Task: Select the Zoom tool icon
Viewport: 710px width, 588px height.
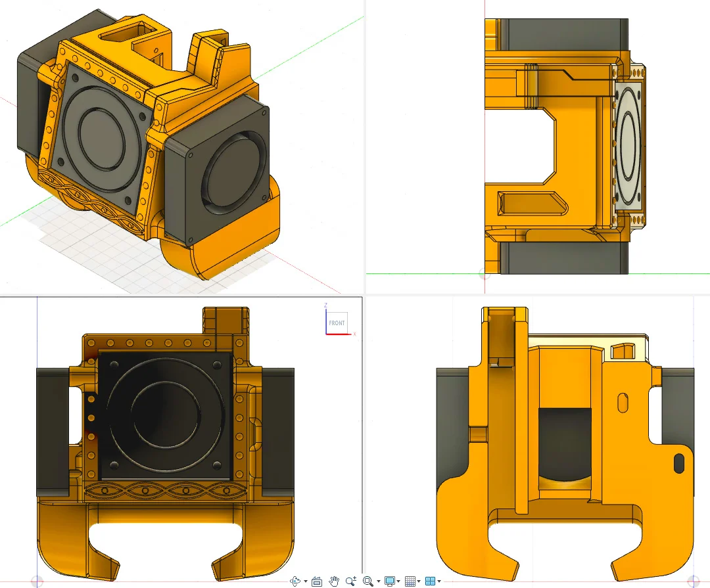Action: click(x=351, y=581)
